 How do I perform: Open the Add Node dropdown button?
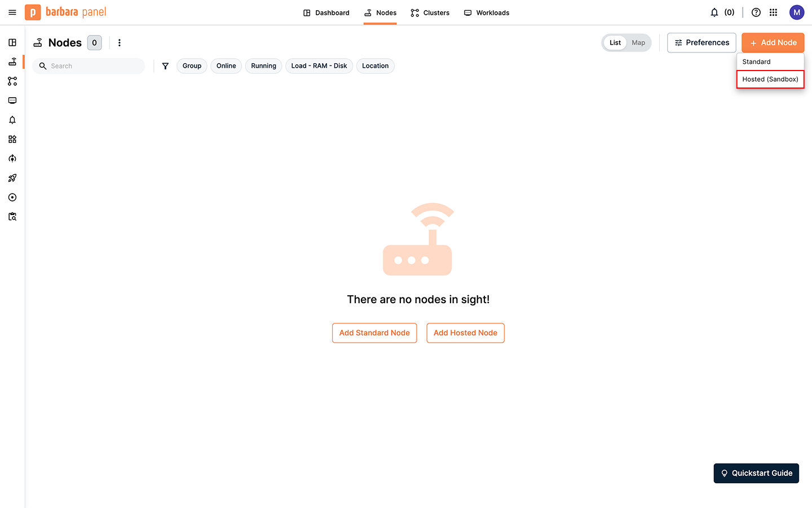(x=773, y=43)
